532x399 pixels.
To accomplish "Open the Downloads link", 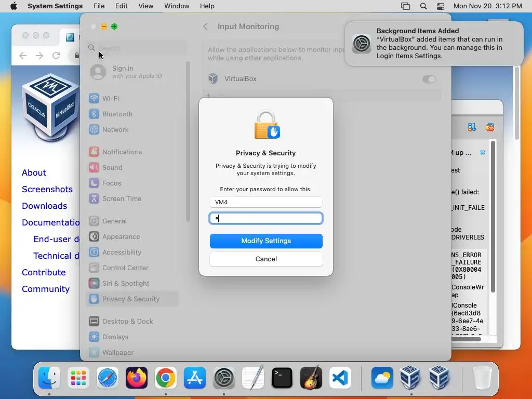I will tap(45, 206).
